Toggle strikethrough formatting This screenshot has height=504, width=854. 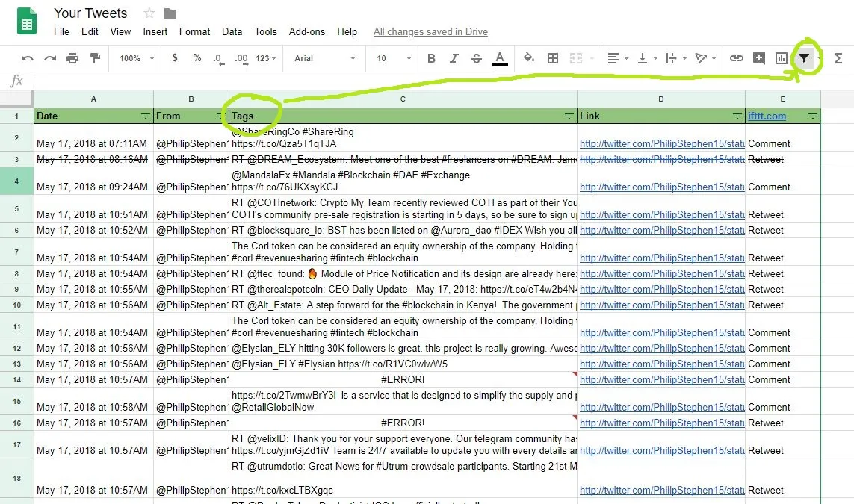tap(477, 58)
